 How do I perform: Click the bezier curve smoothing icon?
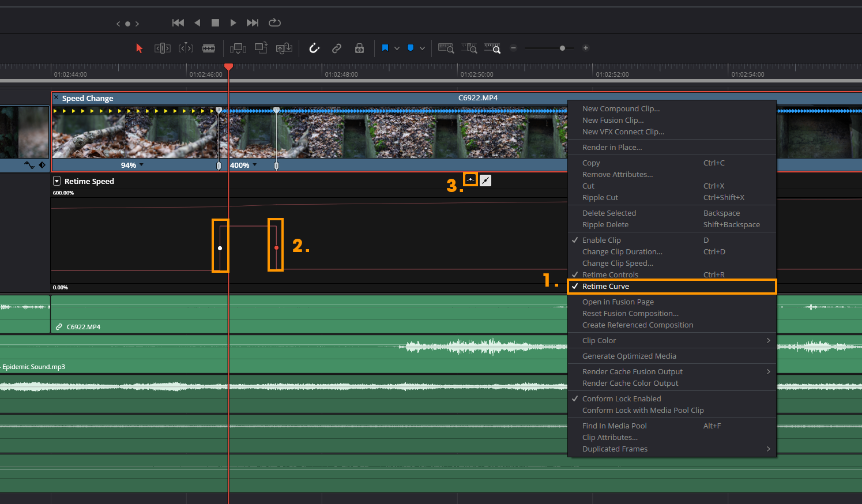(x=471, y=180)
